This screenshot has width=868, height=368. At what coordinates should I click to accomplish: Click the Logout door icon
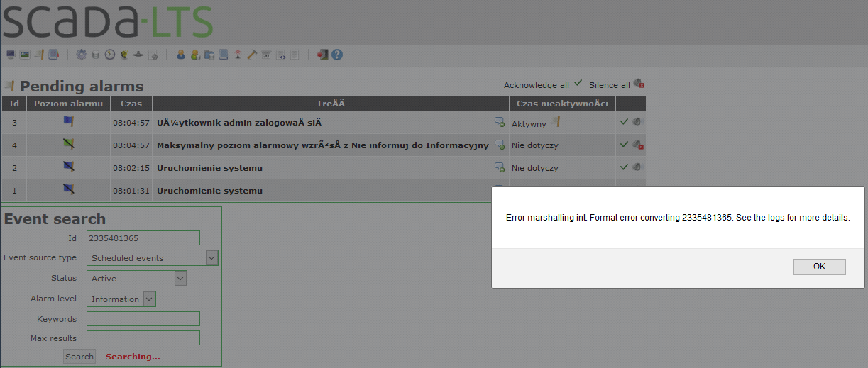click(323, 55)
